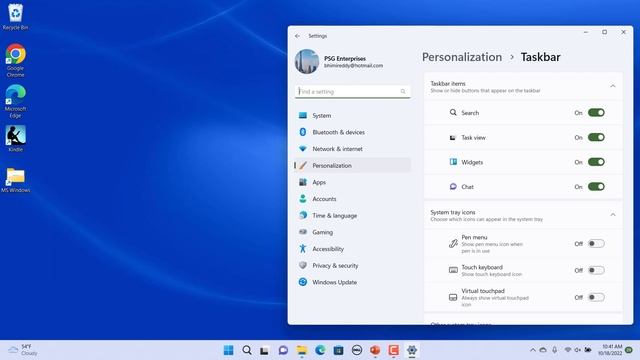Image resolution: width=640 pixels, height=360 pixels.
Task: Open Time & language category
Action: click(x=352, y=216)
